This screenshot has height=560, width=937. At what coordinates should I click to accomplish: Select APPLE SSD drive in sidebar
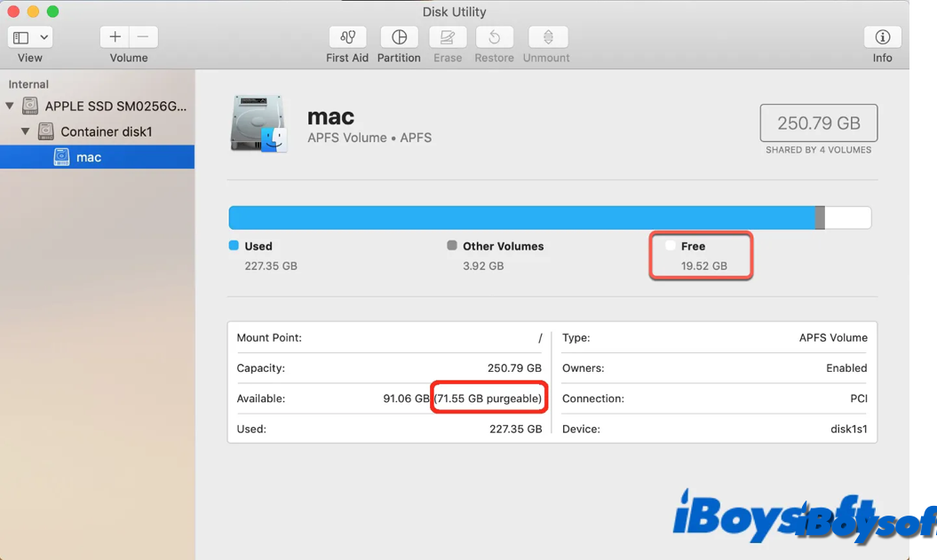115,106
